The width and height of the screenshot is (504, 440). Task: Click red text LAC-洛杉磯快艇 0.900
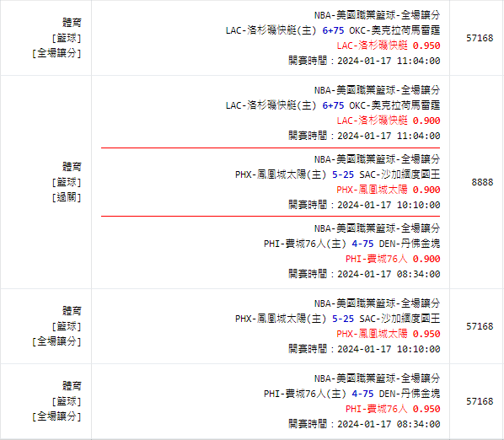(x=389, y=121)
